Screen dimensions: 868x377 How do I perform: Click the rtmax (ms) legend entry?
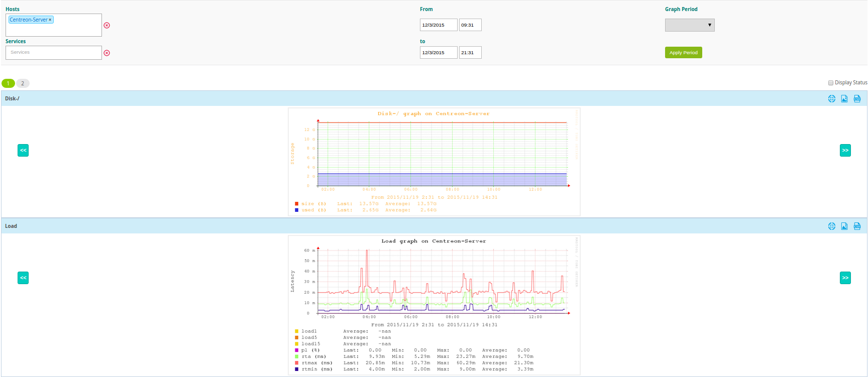[x=316, y=363]
